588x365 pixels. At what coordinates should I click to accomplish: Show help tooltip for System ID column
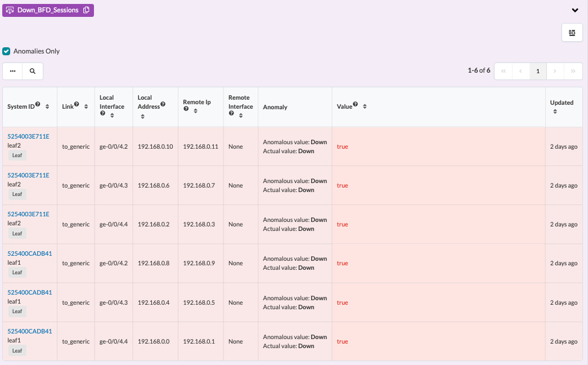pos(38,104)
